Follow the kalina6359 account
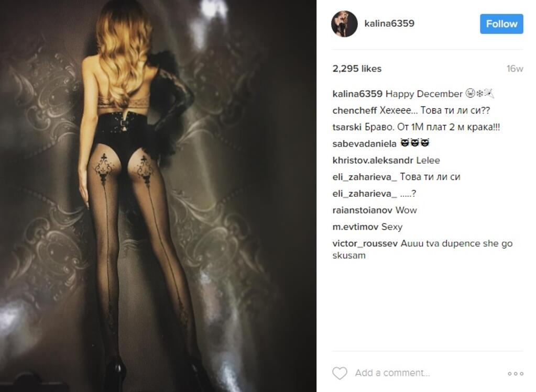This screenshot has width=536, height=392. point(501,24)
